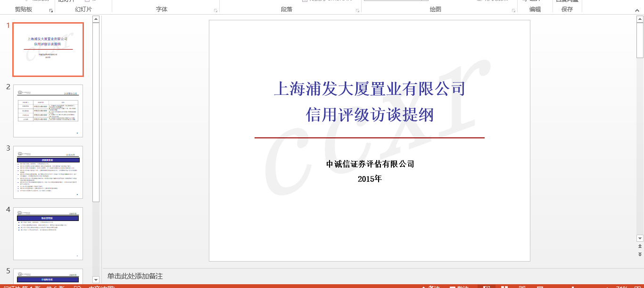Click the slide title "上海浦发大厦置业有限公司"
The width and height of the screenshot is (644, 288).
click(x=369, y=89)
